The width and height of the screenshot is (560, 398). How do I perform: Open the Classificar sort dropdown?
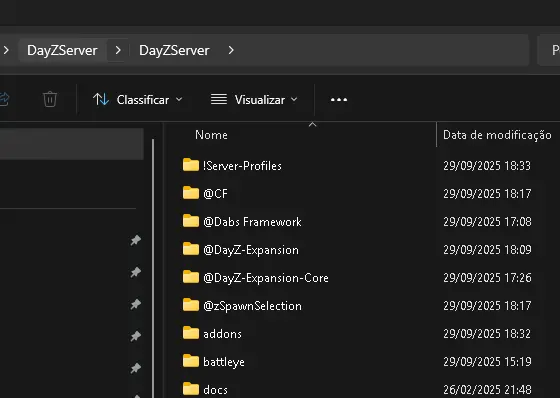tap(138, 100)
